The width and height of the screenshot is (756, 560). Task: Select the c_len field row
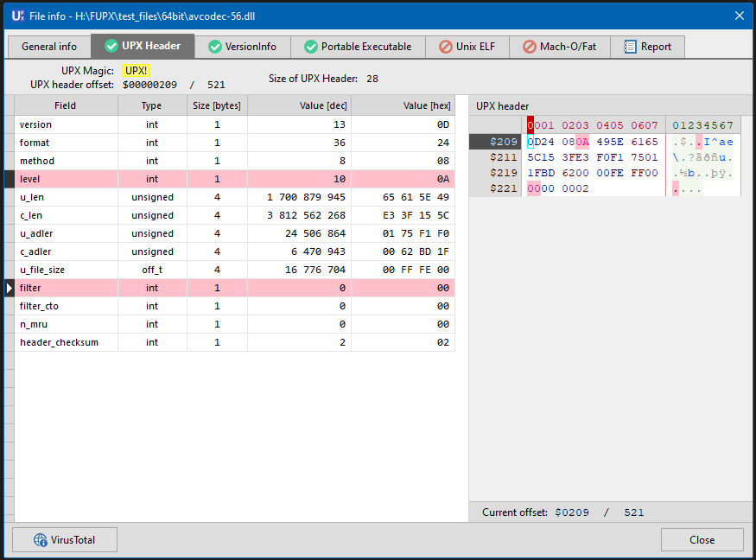pos(234,215)
